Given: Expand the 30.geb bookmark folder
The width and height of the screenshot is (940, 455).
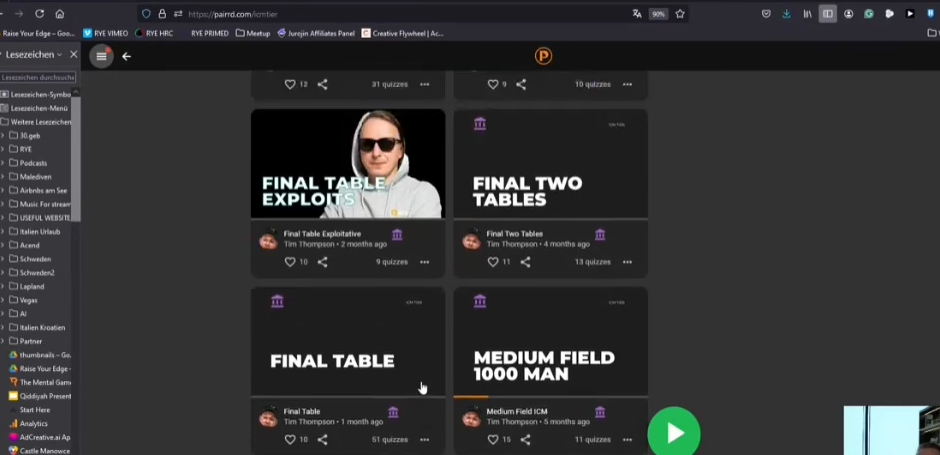Looking at the screenshot, I should [x=2, y=135].
